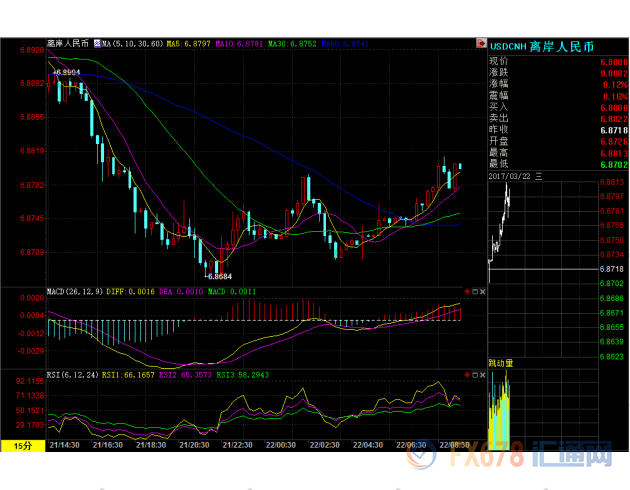This screenshot has width=630, height=490.
Task: Click the low marker 6.8684 on chart
Action: (219, 276)
